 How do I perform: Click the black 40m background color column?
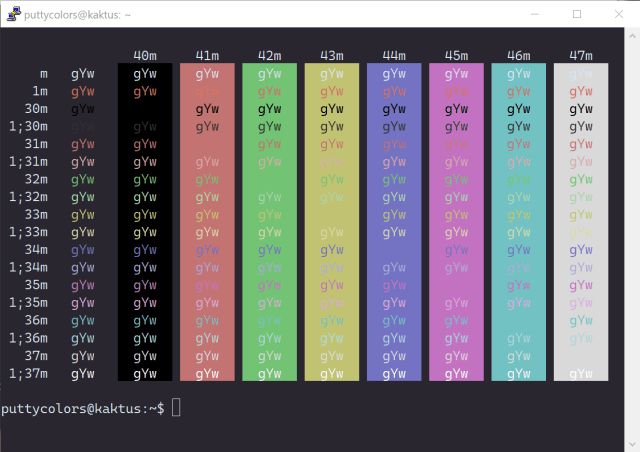(x=145, y=222)
